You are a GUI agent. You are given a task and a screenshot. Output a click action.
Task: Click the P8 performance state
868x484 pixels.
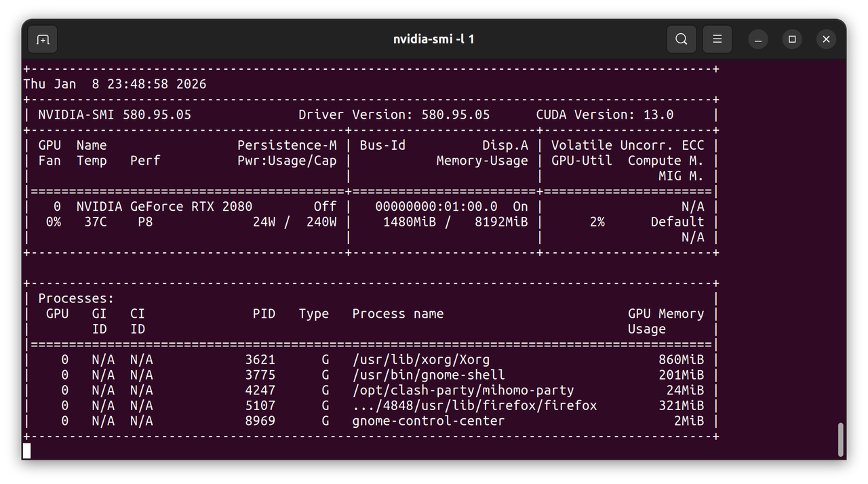(145, 222)
